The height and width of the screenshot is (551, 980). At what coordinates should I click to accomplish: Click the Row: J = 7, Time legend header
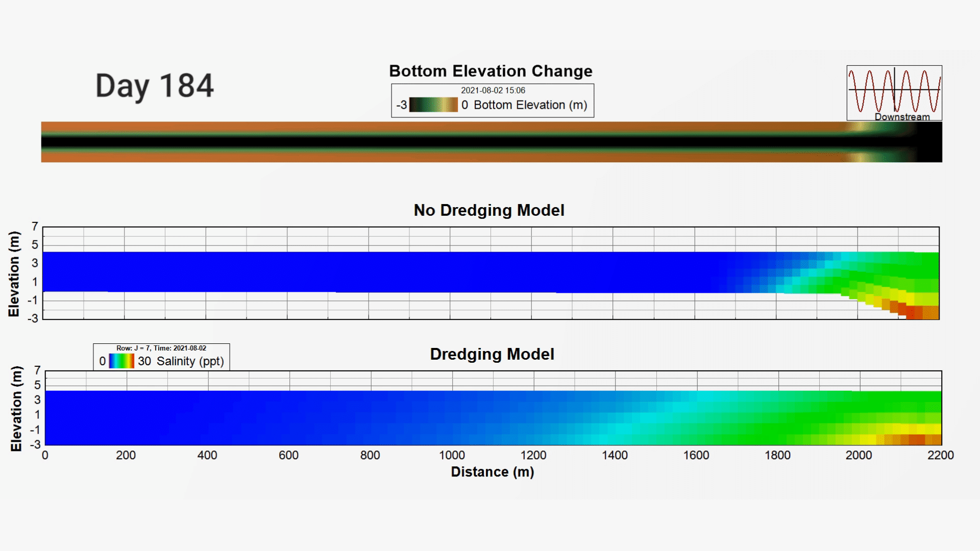(161, 348)
